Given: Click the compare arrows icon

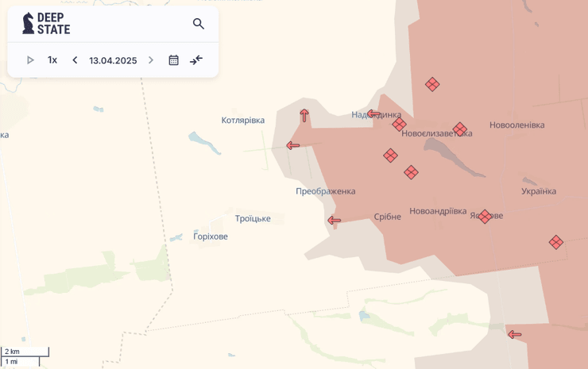Looking at the screenshot, I should (196, 60).
